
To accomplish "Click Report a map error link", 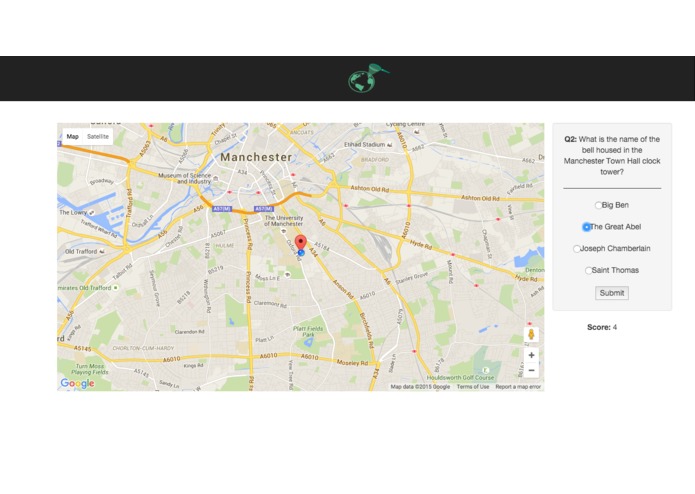I will (x=518, y=387).
